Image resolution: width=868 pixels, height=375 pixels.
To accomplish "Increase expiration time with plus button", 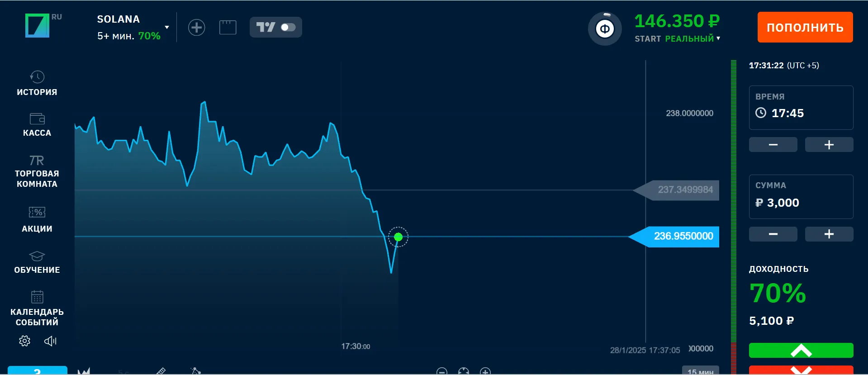I will pos(829,145).
